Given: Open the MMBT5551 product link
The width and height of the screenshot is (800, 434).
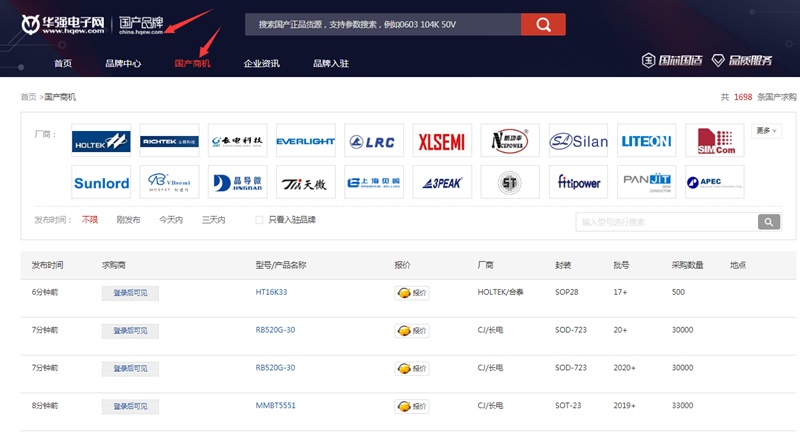Looking at the screenshot, I should pos(276,405).
